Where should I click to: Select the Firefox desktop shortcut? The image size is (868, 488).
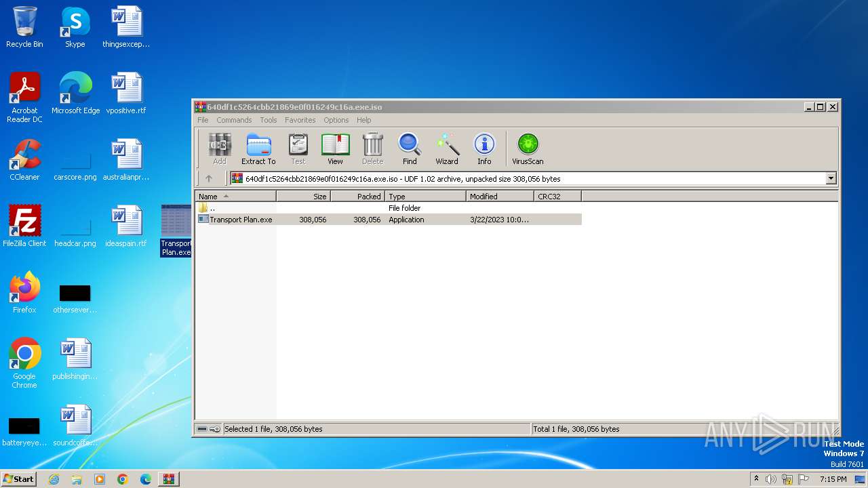pos(24,293)
